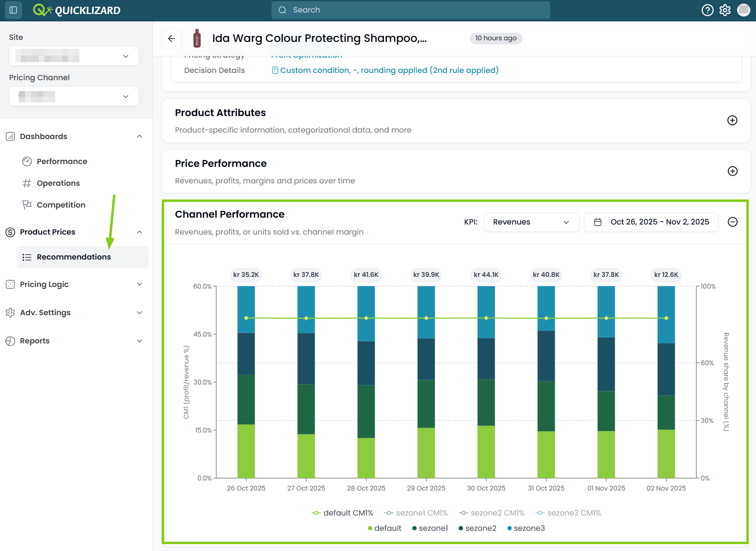Click the CMI% line point on 28 Oct
Image resolution: width=756 pixels, height=551 pixels.
[366, 318]
